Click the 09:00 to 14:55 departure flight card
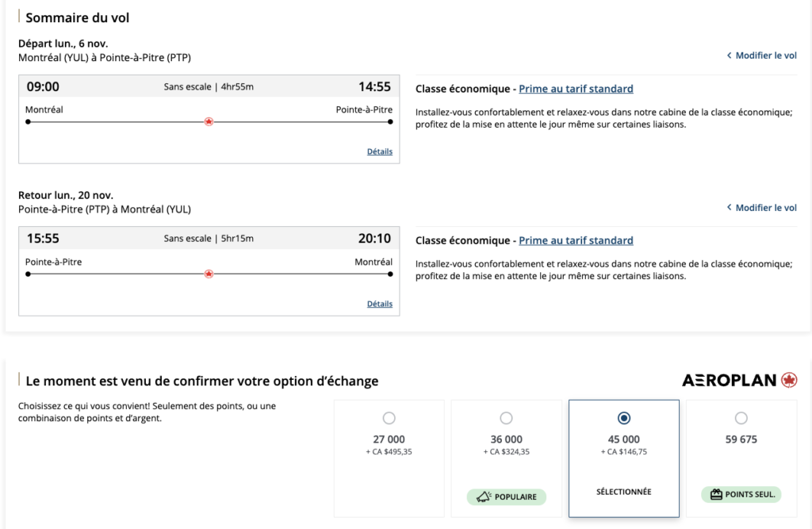812x529 pixels. click(x=209, y=135)
